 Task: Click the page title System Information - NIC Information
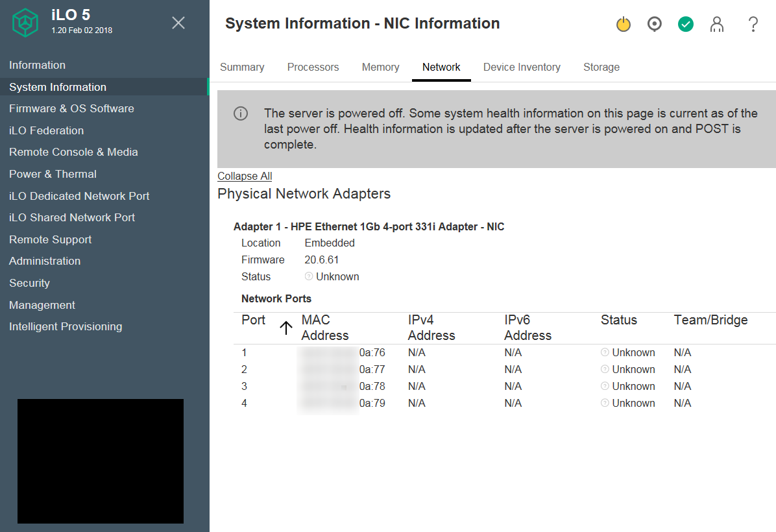[x=362, y=23]
